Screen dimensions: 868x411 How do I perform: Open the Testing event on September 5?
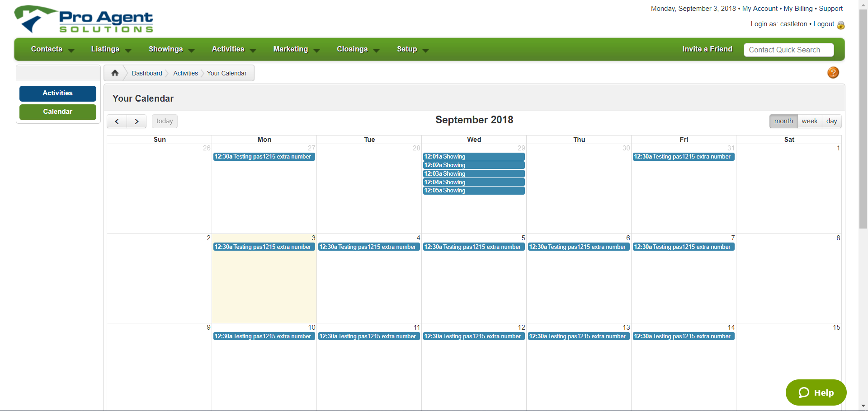pyautogui.click(x=474, y=247)
